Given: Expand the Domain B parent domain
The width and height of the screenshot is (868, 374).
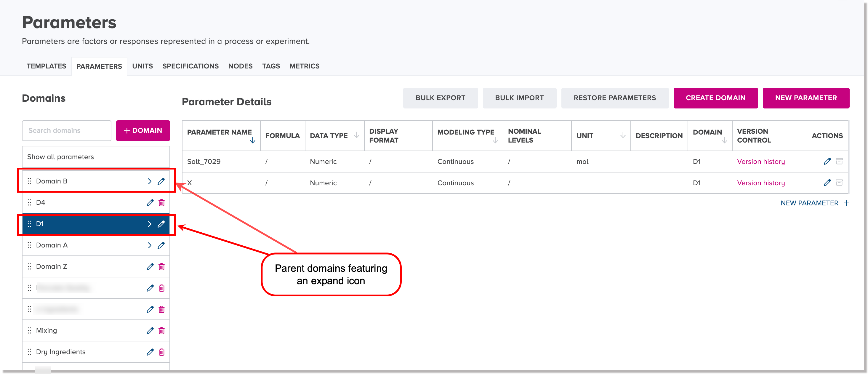Looking at the screenshot, I should click(150, 181).
